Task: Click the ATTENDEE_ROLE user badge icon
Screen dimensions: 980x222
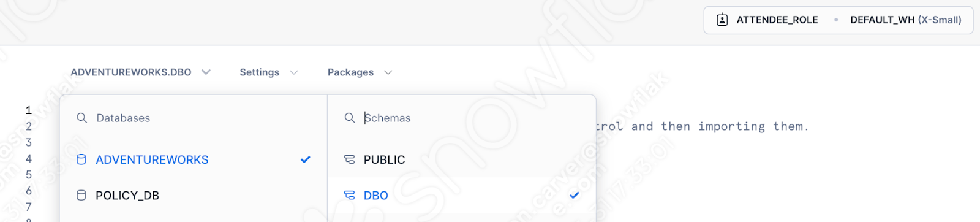Action: pyautogui.click(x=722, y=20)
